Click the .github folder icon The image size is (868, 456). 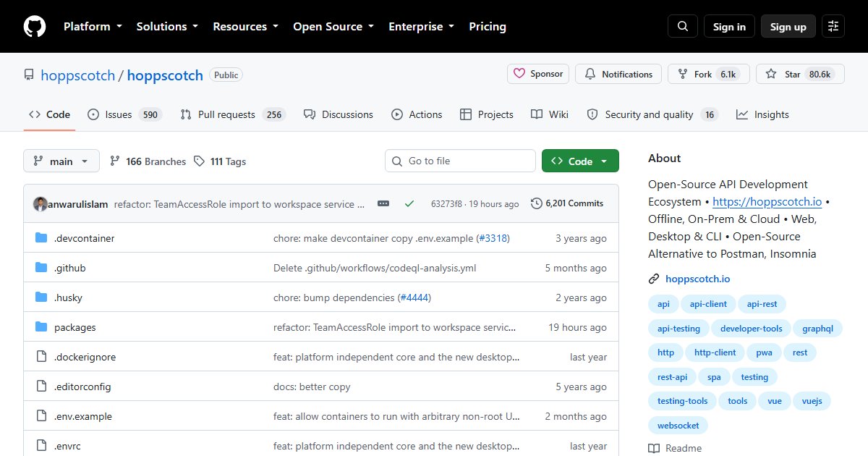[x=41, y=268]
